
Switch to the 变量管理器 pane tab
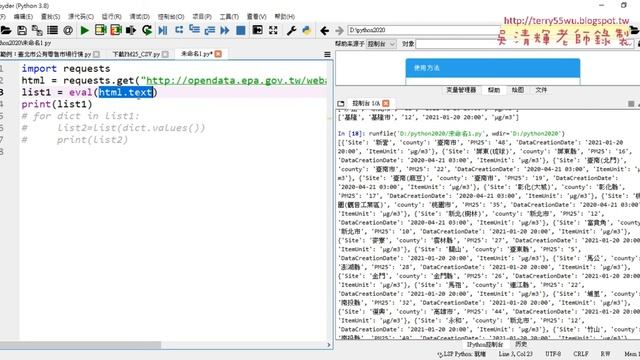[x=461, y=90]
